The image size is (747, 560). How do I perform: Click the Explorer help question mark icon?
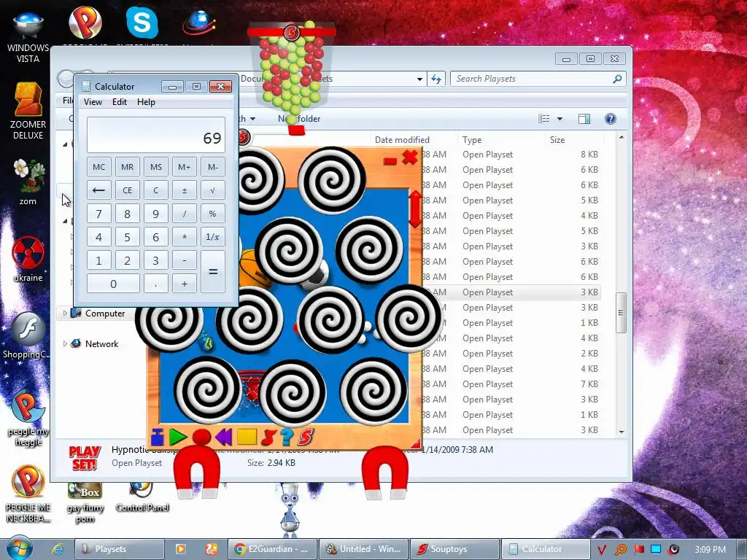(611, 119)
